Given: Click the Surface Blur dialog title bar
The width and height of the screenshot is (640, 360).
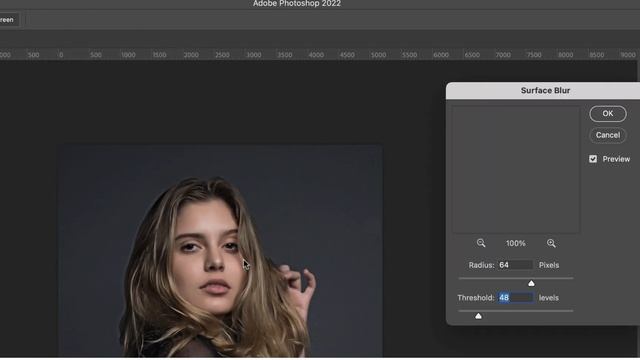Looking at the screenshot, I should [x=543, y=91].
